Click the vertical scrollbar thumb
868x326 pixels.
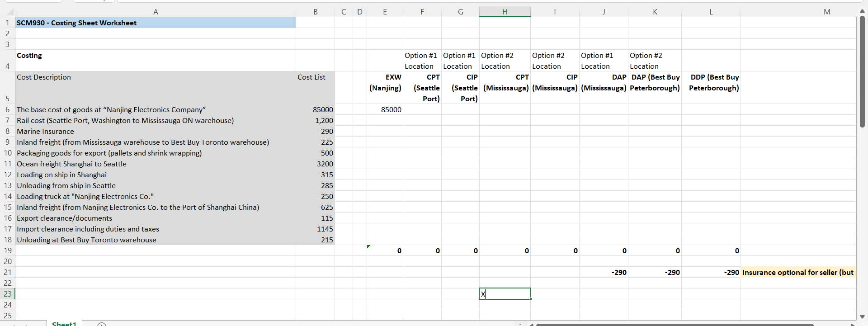click(x=862, y=71)
